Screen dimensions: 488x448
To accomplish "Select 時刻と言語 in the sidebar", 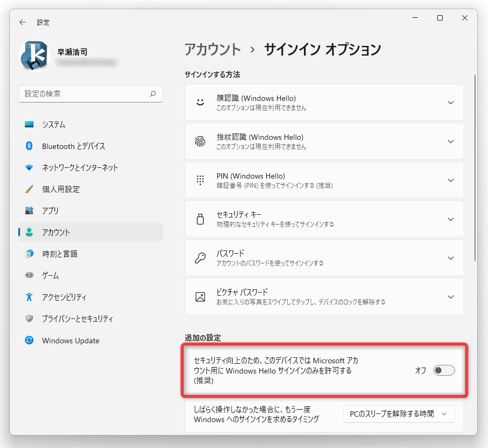I will (91, 254).
